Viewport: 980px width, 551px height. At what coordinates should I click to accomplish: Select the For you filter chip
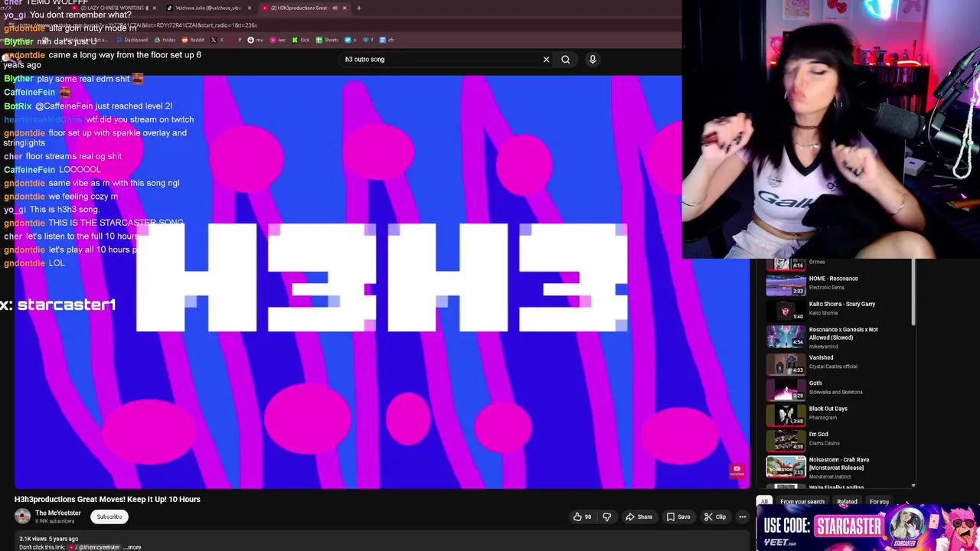point(879,502)
